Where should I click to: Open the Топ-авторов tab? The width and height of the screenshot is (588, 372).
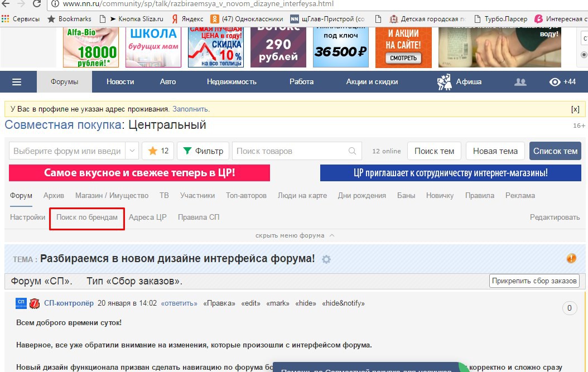[246, 195]
